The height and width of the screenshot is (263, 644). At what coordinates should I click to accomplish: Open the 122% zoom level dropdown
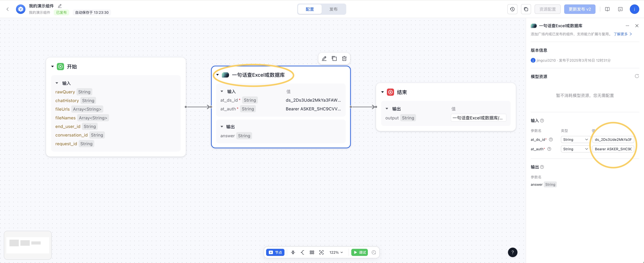tap(336, 252)
